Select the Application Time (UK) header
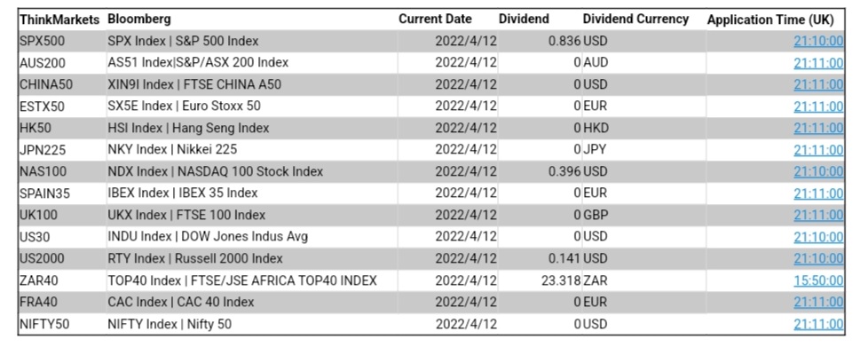868x347 pixels. (770, 20)
